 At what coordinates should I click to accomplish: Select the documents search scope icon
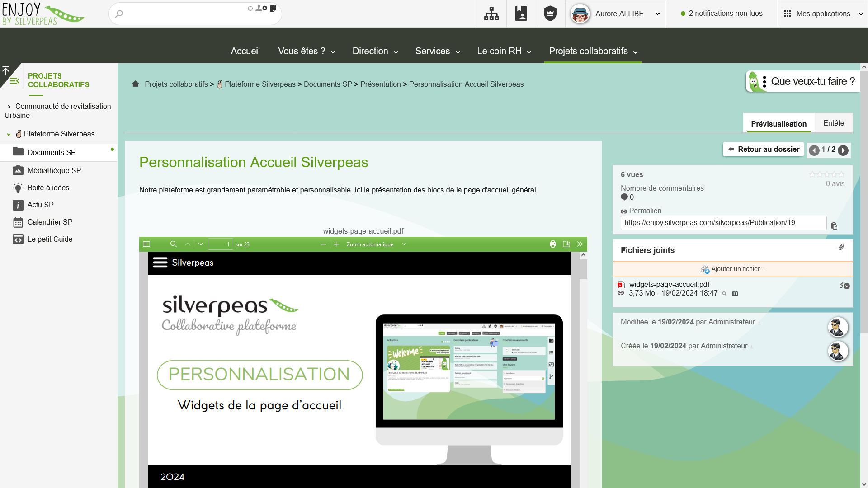click(273, 8)
